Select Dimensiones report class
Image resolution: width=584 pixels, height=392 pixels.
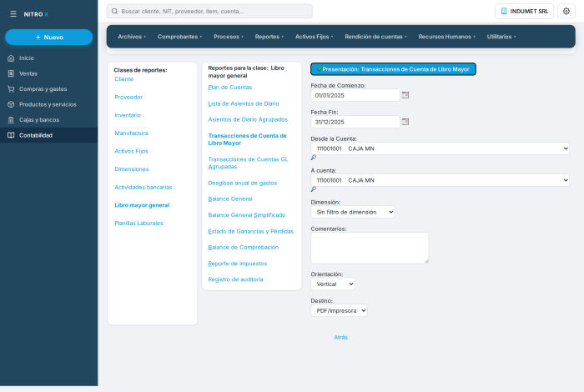[132, 169]
